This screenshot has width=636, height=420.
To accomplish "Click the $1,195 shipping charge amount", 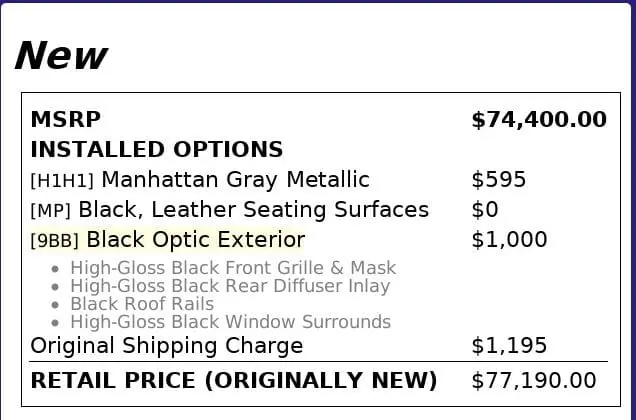I will coord(509,346).
